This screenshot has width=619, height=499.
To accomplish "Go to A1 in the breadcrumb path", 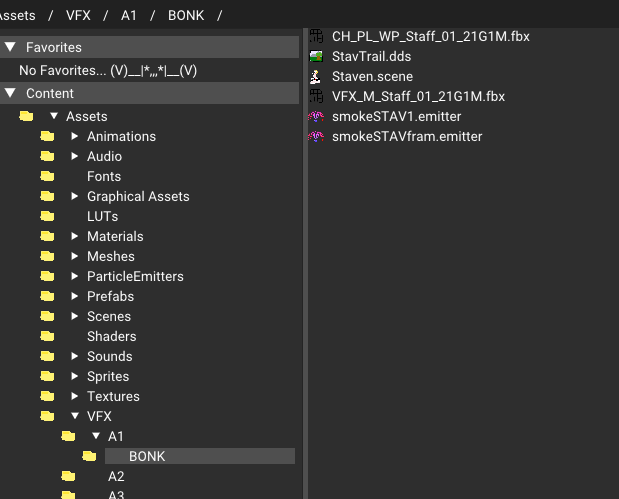I will (129, 15).
